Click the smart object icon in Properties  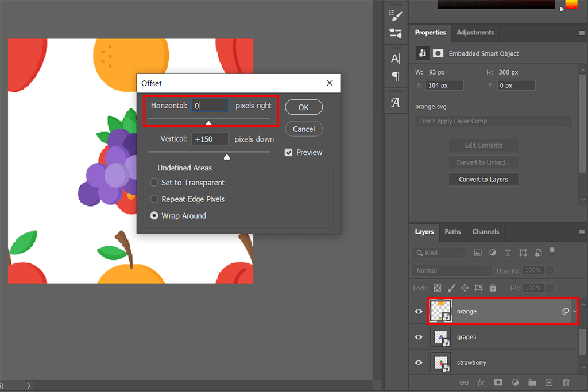(423, 53)
